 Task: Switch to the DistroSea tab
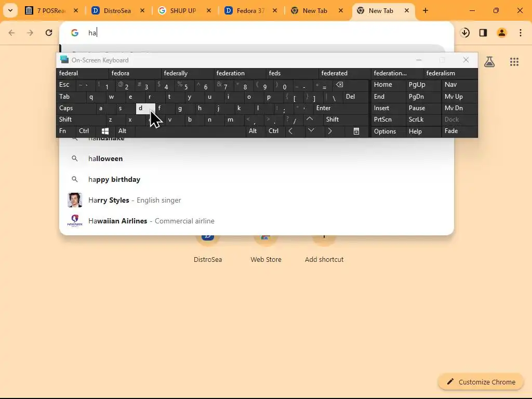coord(118,10)
